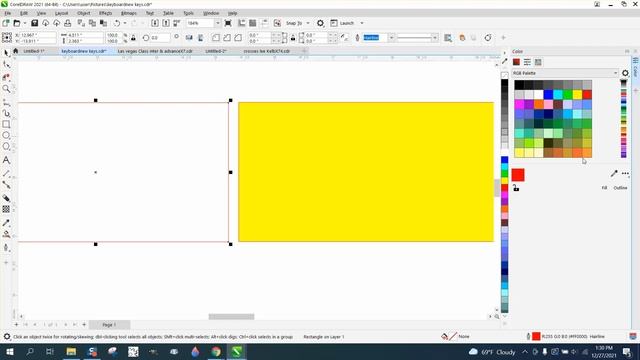Viewport: 640px width, 360px height.
Task: Open the Effects menu
Action: pos(105,13)
